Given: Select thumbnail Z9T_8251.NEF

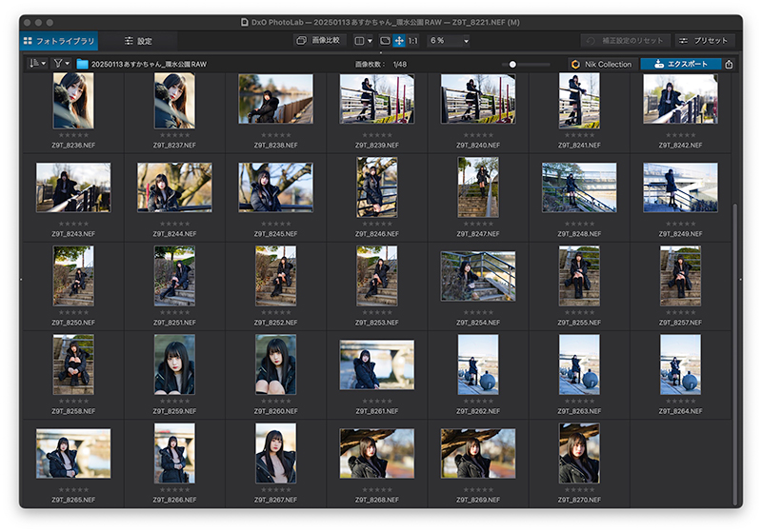Looking at the screenshot, I should coord(174,276).
